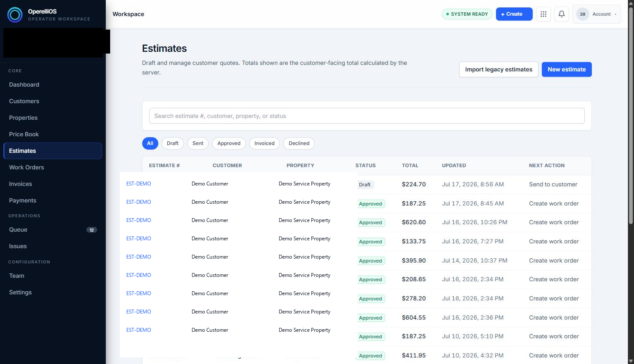The image size is (634, 364).
Task: Open Payments in sidebar
Action: pyautogui.click(x=53, y=200)
